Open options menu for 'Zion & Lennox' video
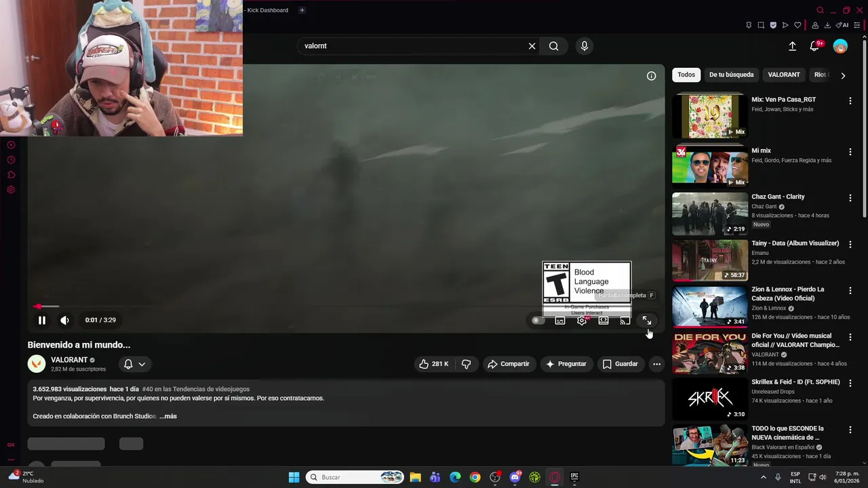This screenshot has height=488, width=868. [850, 290]
